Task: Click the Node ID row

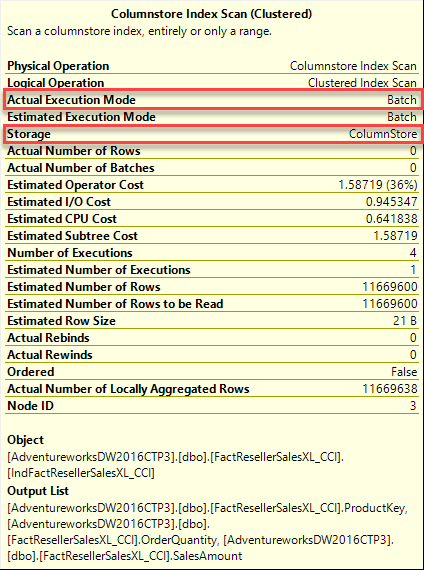Action: pyautogui.click(x=212, y=406)
